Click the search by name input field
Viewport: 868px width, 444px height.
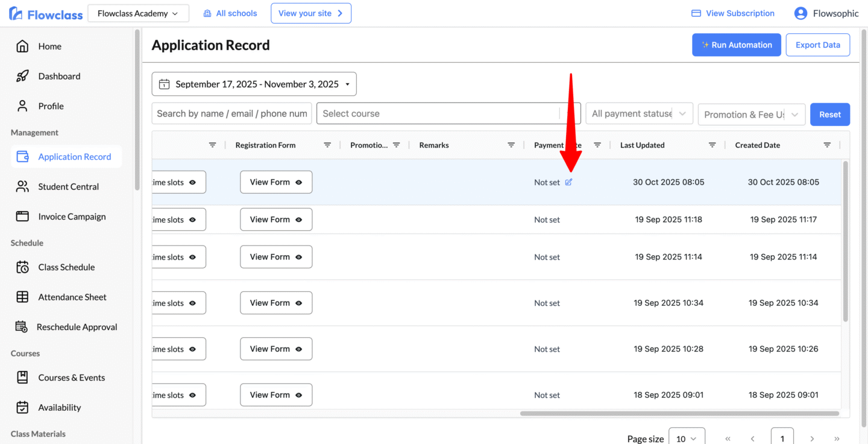click(231, 114)
